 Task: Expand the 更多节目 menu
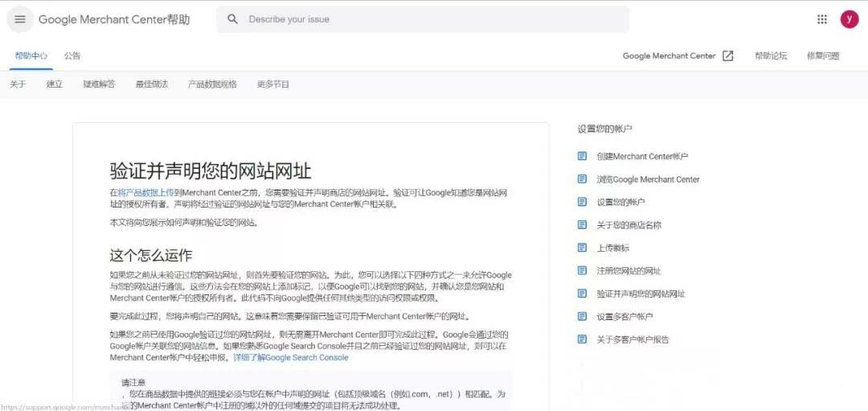(273, 84)
